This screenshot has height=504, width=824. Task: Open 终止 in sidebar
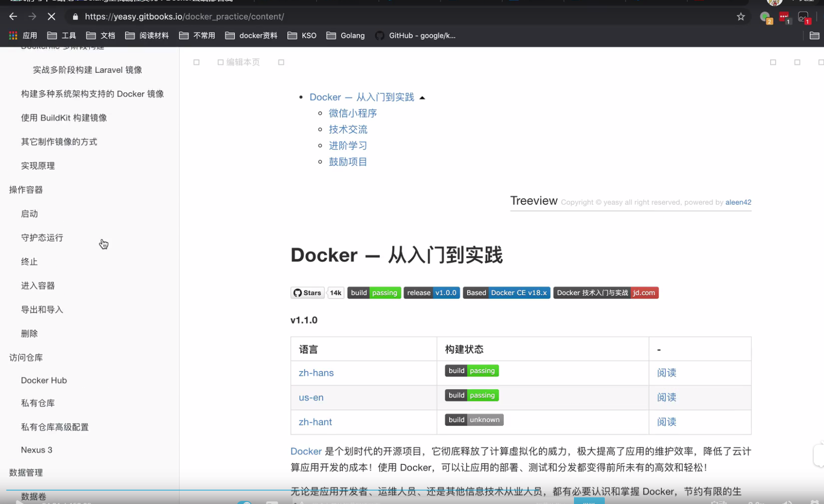point(29,262)
